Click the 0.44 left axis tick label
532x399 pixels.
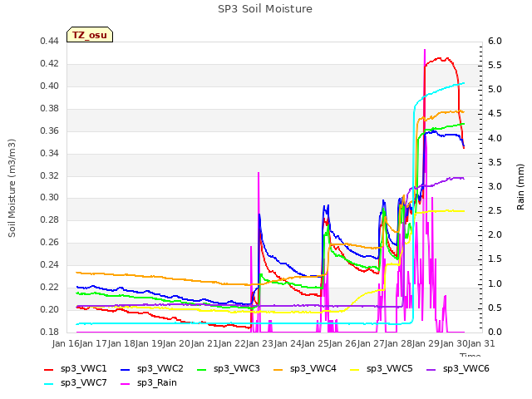click(x=49, y=41)
